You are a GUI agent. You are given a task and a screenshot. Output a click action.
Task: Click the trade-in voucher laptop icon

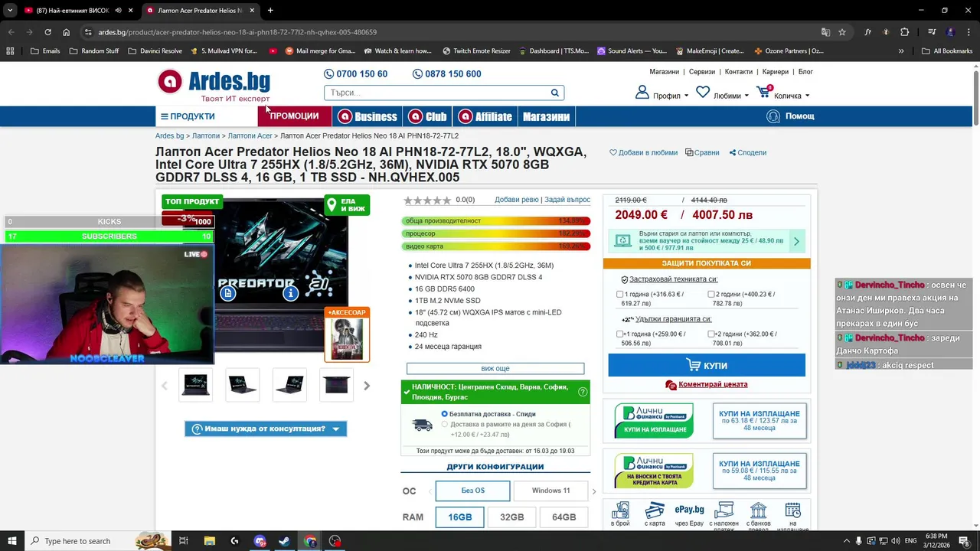coord(623,241)
